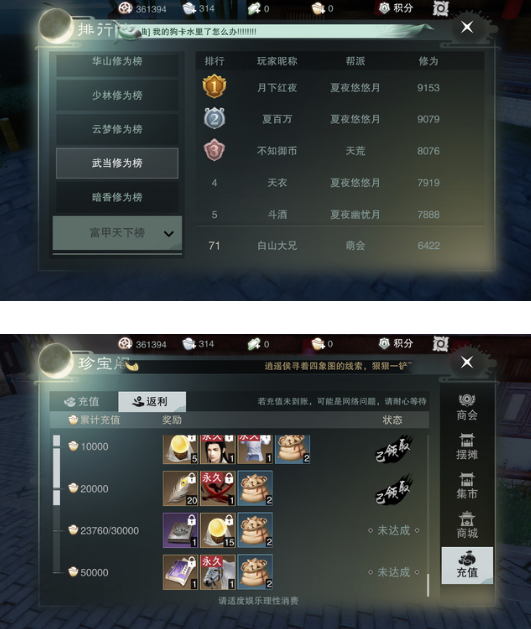531x629 pixels.
Task: Click permanent horse reward icon in 50000 row
Action: [x=218, y=572]
